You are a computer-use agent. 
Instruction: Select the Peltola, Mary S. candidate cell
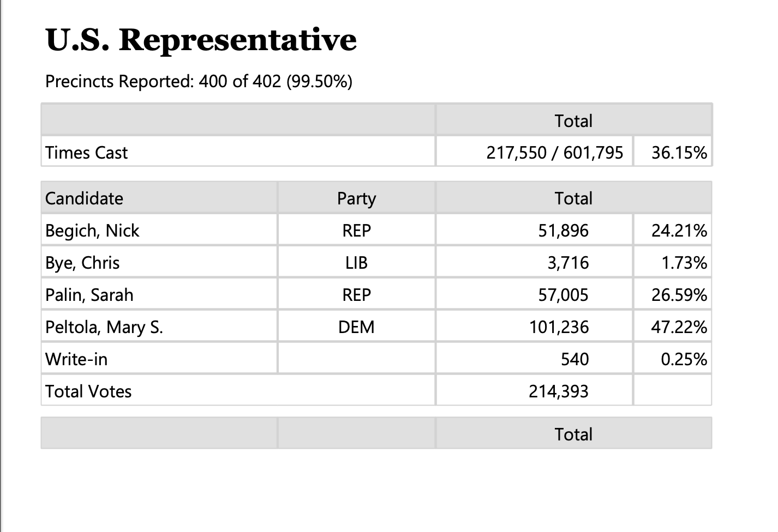coord(159,327)
